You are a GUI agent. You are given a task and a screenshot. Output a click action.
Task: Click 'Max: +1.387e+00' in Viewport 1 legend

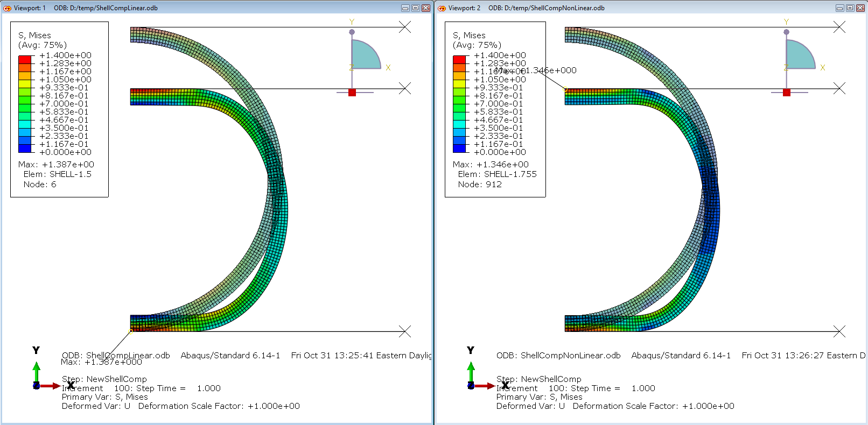click(56, 165)
